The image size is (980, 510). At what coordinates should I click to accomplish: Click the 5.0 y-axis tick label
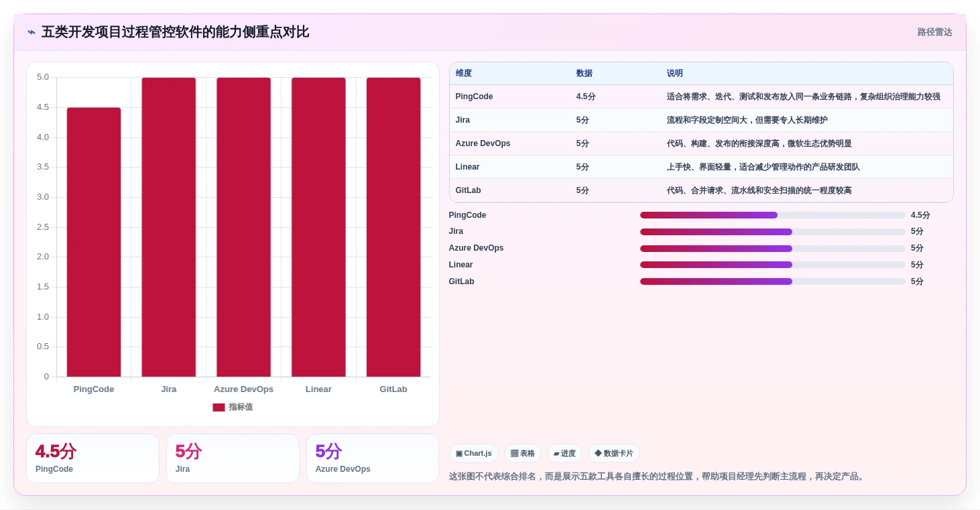click(43, 77)
